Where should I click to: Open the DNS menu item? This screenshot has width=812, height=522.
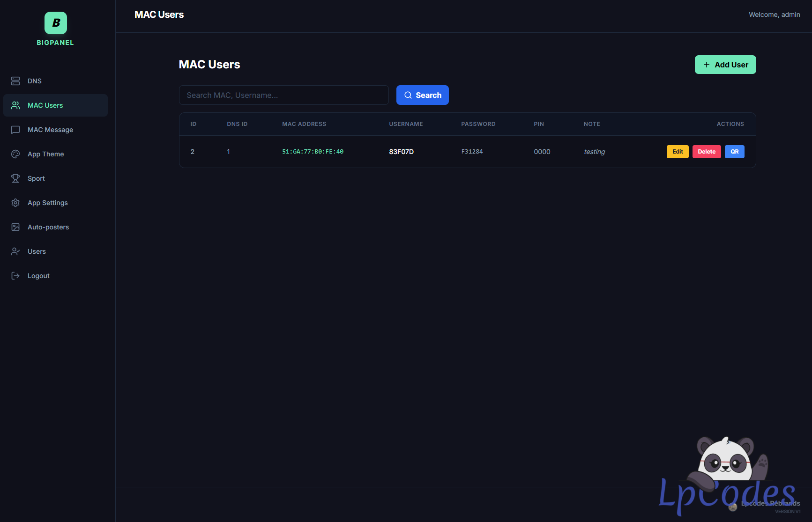35,81
